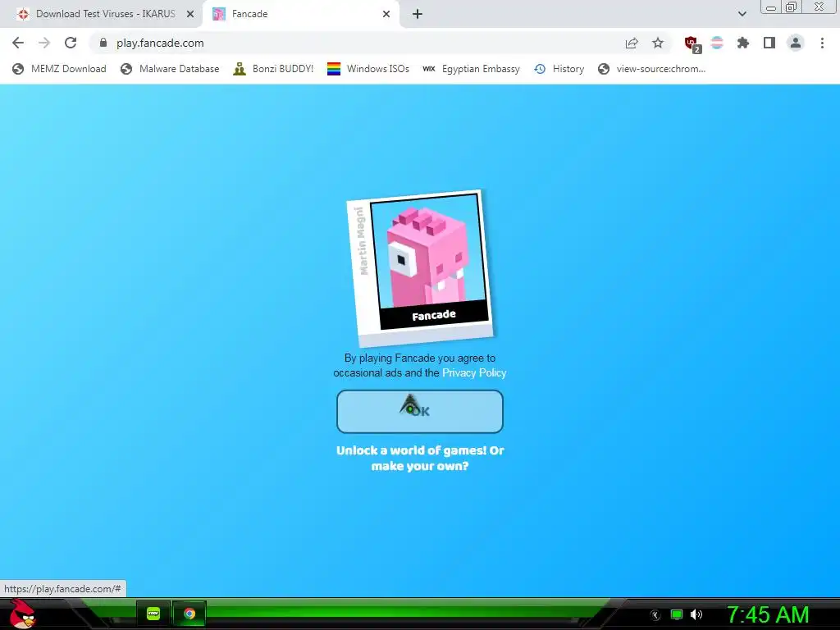Close the Download Test Viruses tab
Image resolution: width=840 pixels, height=630 pixels.
tap(190, 14)
